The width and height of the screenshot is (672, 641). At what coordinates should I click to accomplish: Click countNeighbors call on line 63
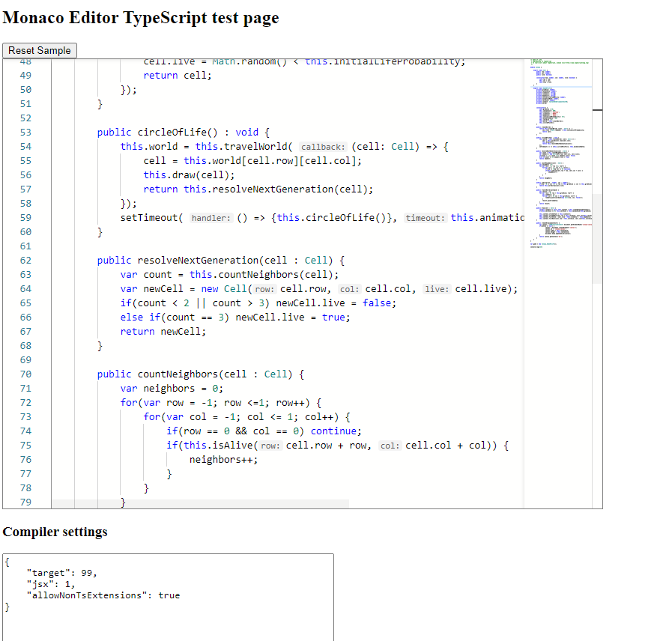(x=258, y=275)
